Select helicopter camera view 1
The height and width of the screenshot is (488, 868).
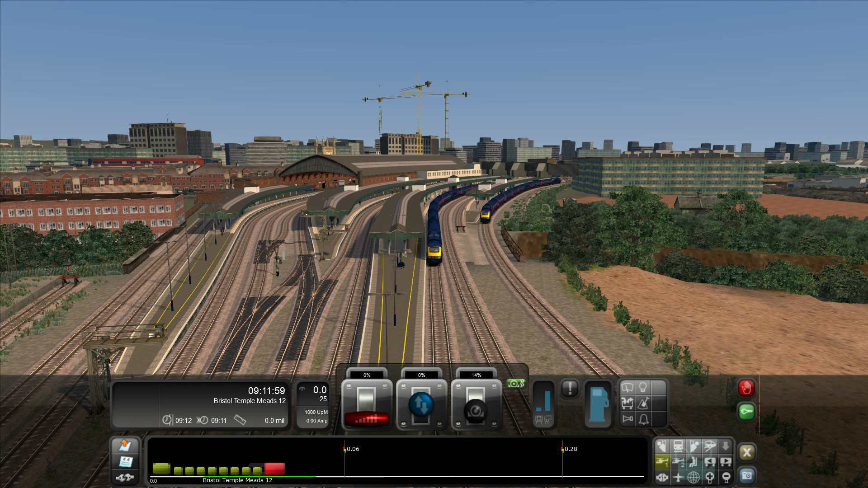(662, 462)
